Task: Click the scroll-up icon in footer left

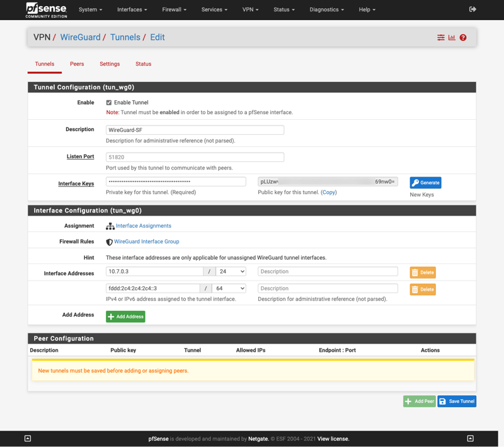Action: [28, 438]
